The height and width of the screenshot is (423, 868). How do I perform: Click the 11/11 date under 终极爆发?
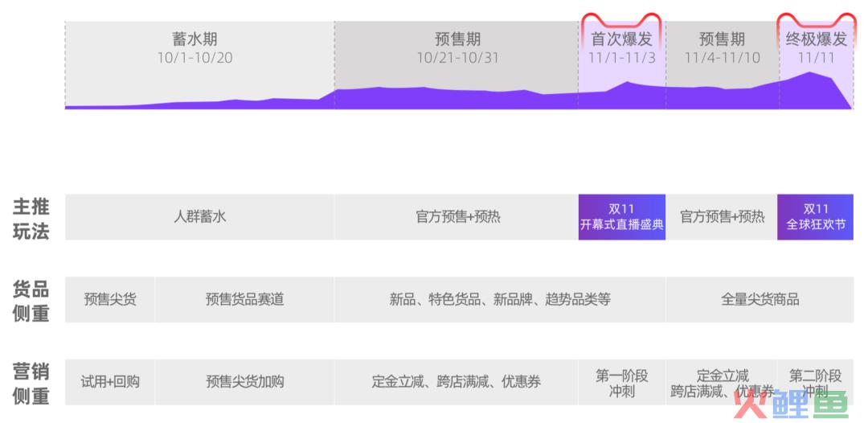[x=817, y=58]
